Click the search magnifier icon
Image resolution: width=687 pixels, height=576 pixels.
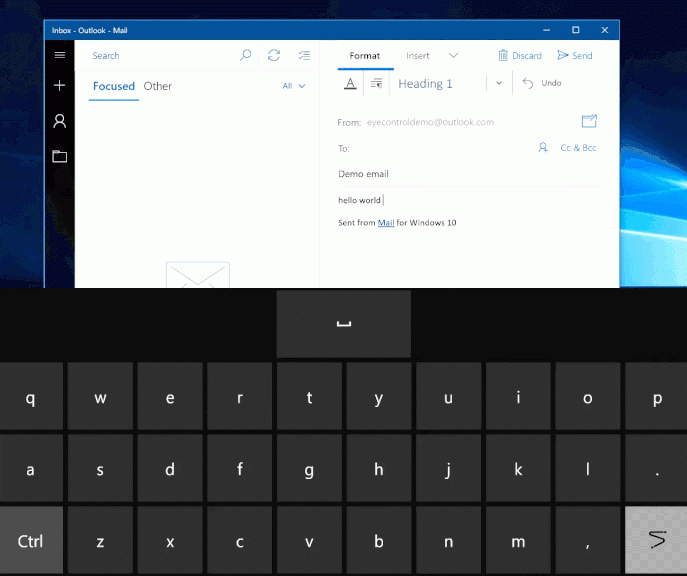pyautogui.click(x=246, y=56)
